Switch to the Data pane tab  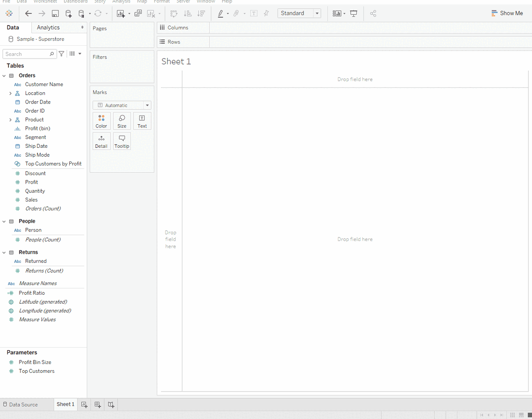coord(13,28)
